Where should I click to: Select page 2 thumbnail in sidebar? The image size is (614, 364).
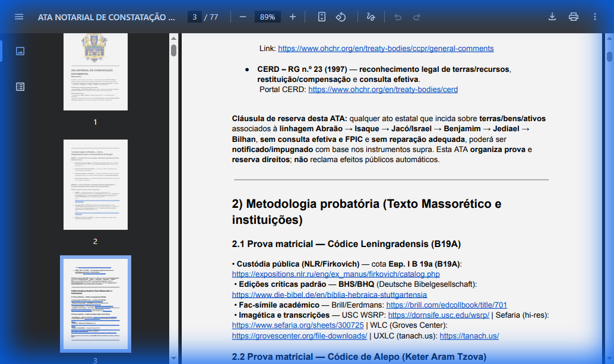pyautogui.click(x=95, y=184)
